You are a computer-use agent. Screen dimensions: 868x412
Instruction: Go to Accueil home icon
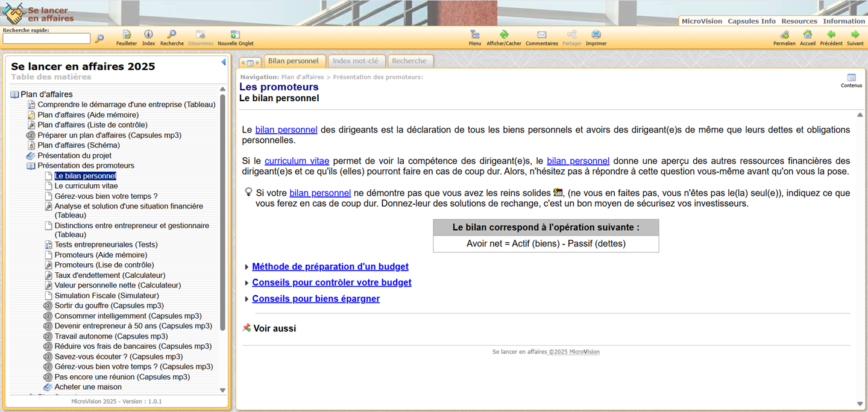[808, 35]
